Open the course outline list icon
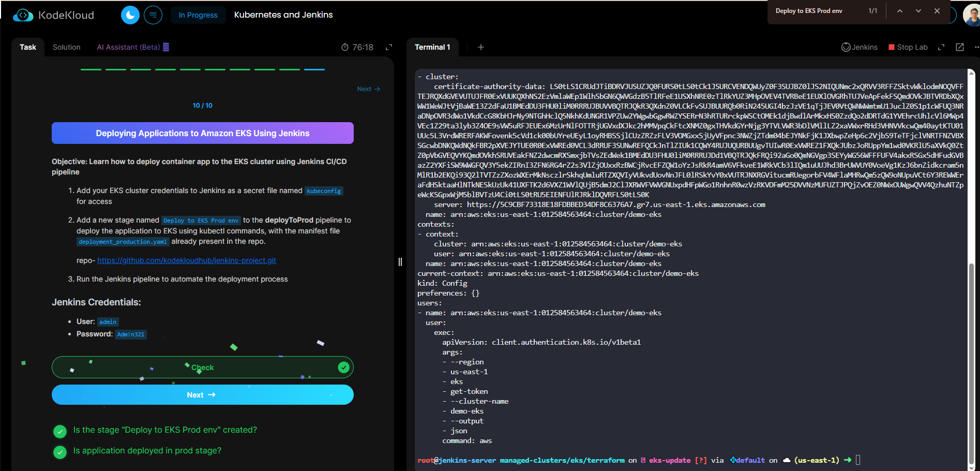980x471 pixels. click(x=153, y=15)
